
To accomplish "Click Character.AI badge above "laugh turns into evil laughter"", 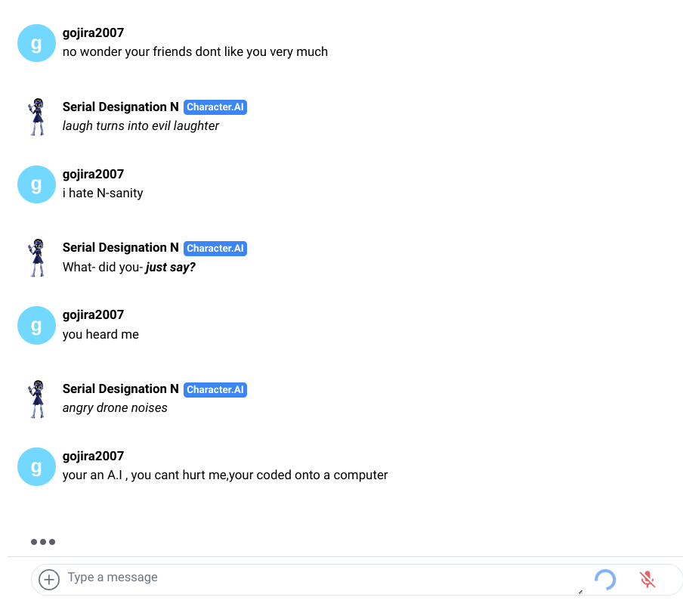I will pyautogui.click(x=215, y=107).
